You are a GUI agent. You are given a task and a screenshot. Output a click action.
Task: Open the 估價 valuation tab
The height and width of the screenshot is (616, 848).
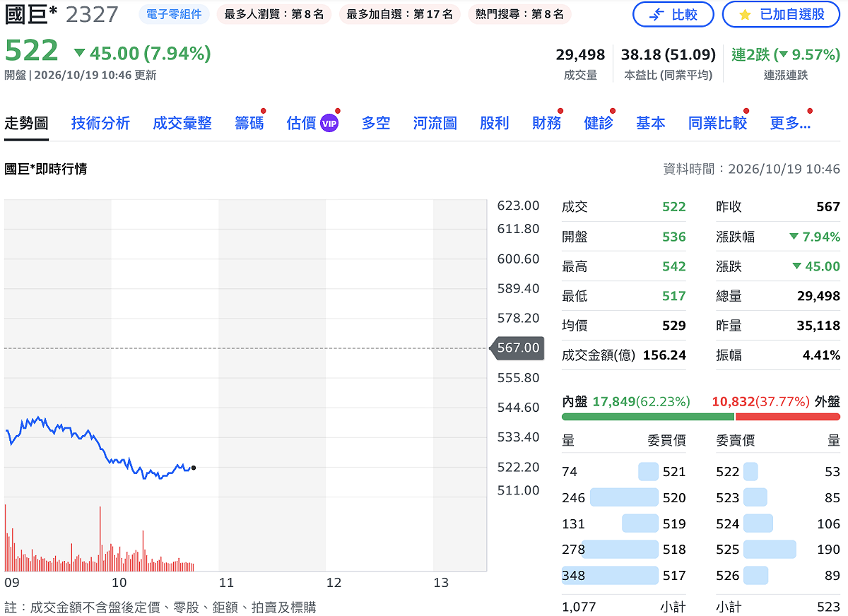pyautogui.click(x=301, y=123)
